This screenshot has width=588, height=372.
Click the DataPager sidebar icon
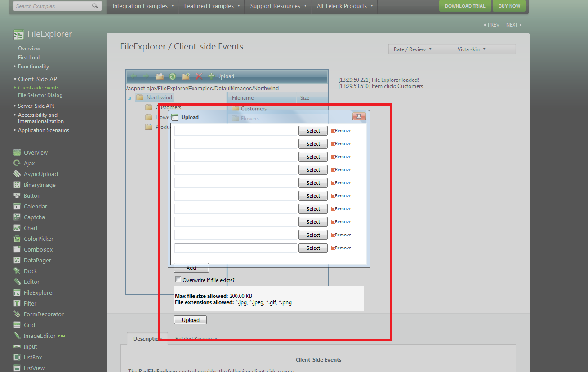17,260
